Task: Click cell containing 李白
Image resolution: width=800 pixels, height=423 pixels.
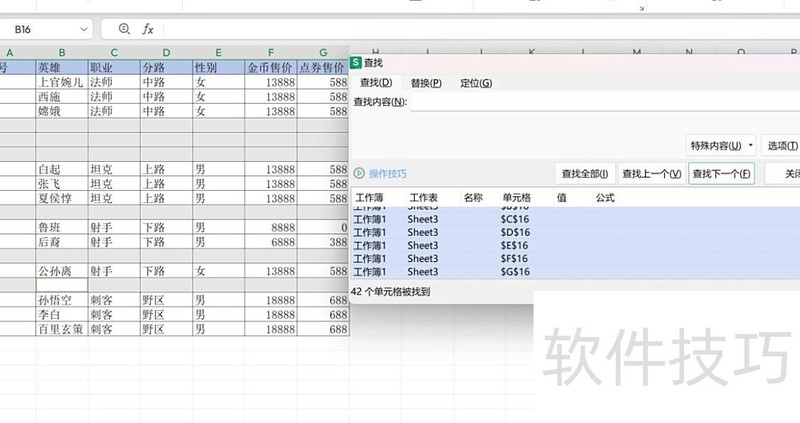Action: click(62, 315)
